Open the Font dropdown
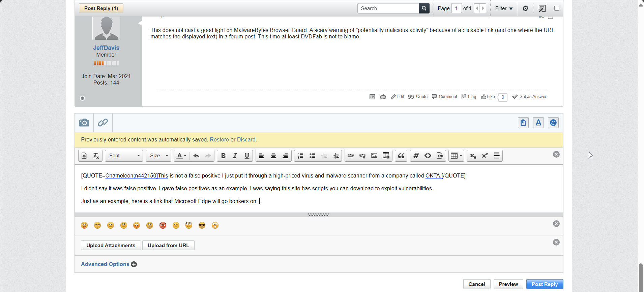The width and height of the screenshot is (644, 292). pos(124,156)
